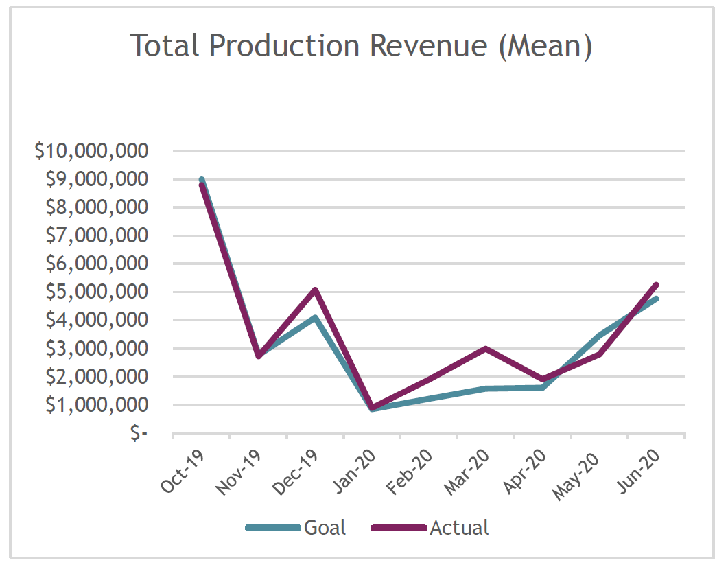Select the $1,000,000 axis label
The height and width of the screenshot is (567, 728).
[x=97, y=405]
